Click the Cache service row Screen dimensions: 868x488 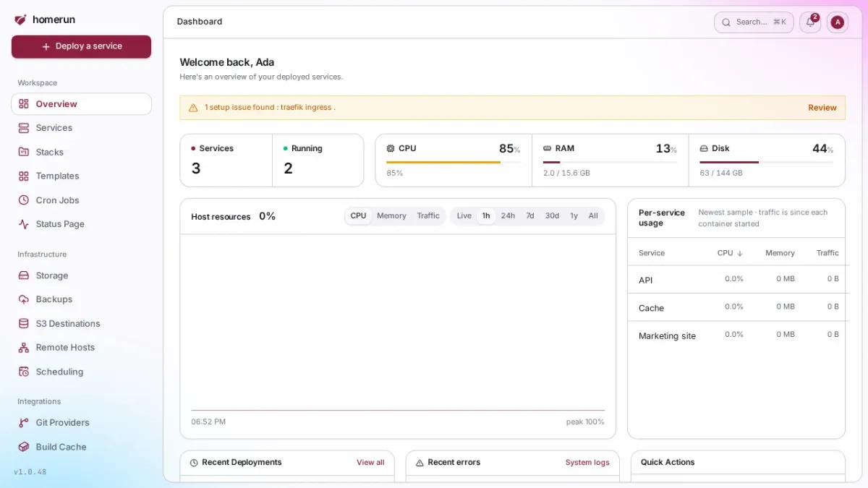pos(736,307)
